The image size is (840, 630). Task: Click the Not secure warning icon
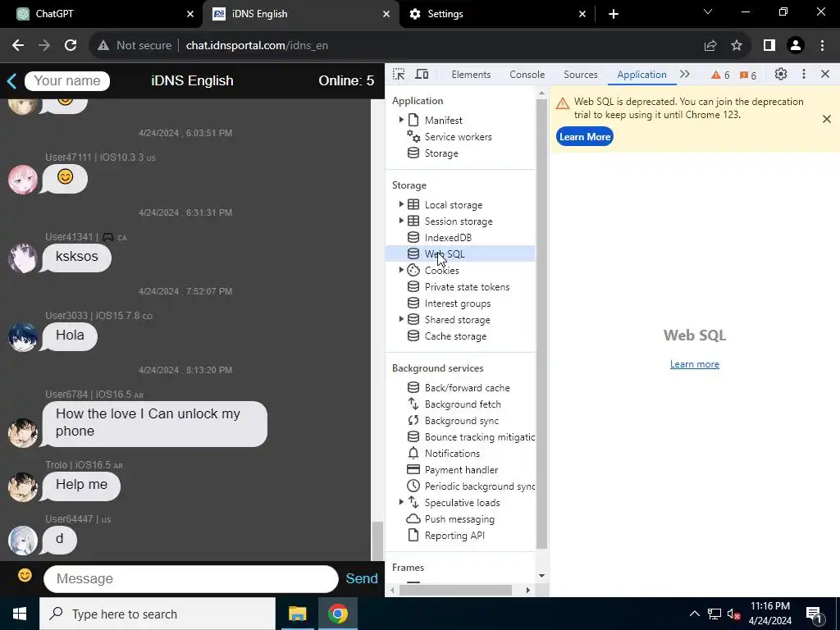pyautogui.click(x=103, y=46)
